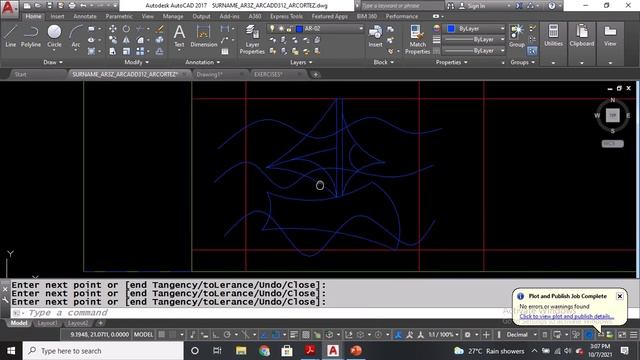Screen dimensions: 640x360
Task: Click the Erase tool icon
Action: [x=160, y=29]
